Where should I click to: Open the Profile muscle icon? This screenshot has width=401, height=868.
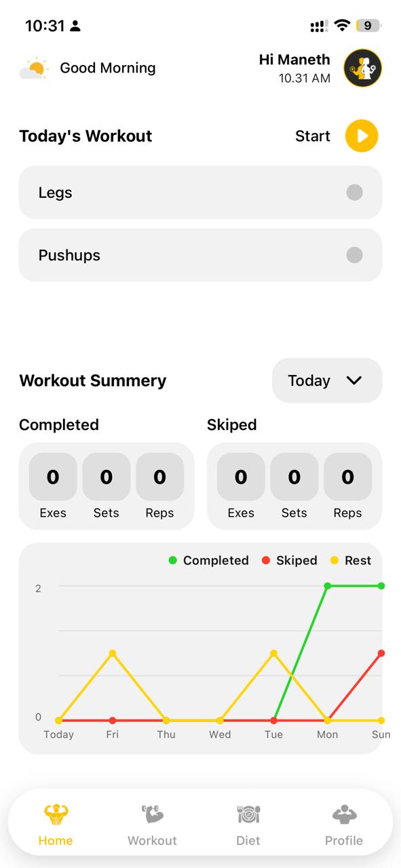(x=344, y=814)
